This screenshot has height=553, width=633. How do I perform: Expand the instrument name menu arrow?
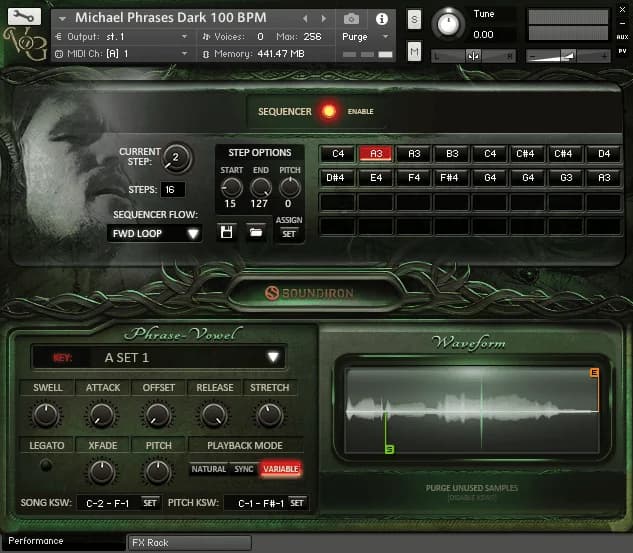[x=62, y=19]
